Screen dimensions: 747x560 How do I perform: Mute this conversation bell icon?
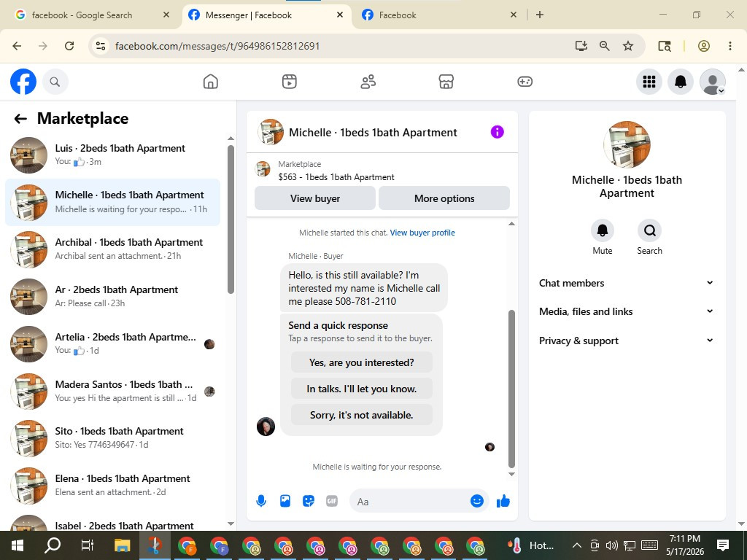tap(602, 230)
